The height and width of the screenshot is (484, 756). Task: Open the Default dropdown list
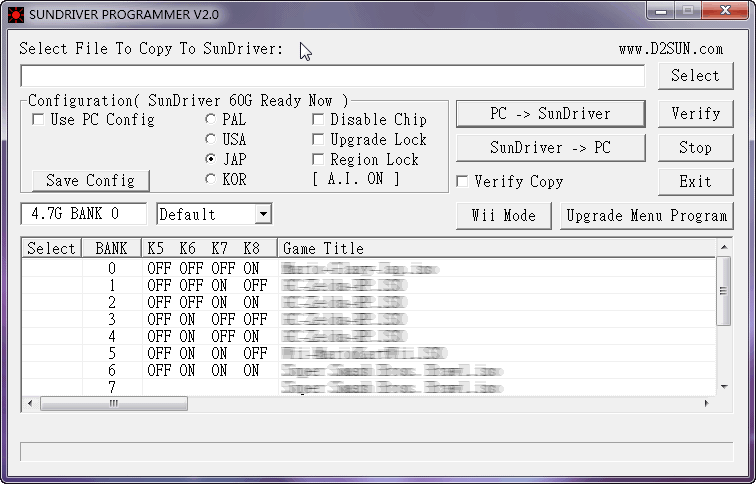tap(263, 214)
